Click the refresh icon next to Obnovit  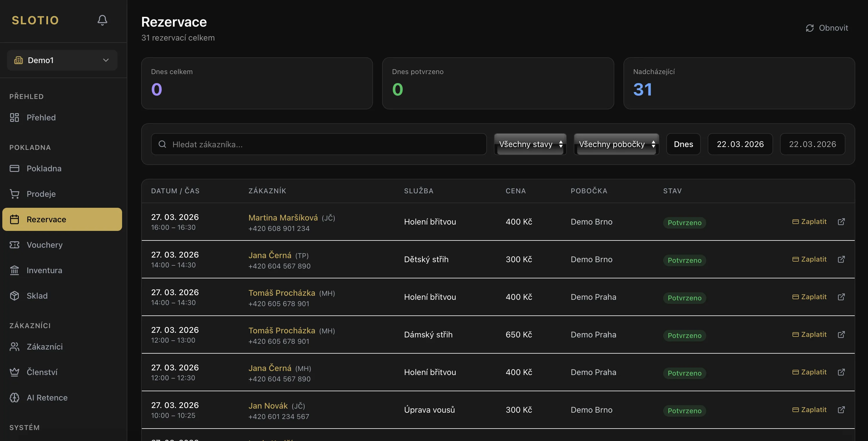point(810,28)
